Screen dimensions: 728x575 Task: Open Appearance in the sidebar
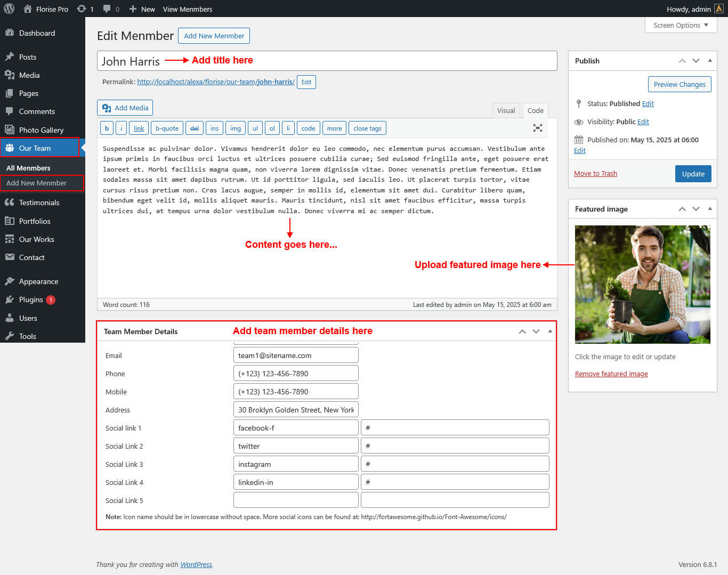38,281
